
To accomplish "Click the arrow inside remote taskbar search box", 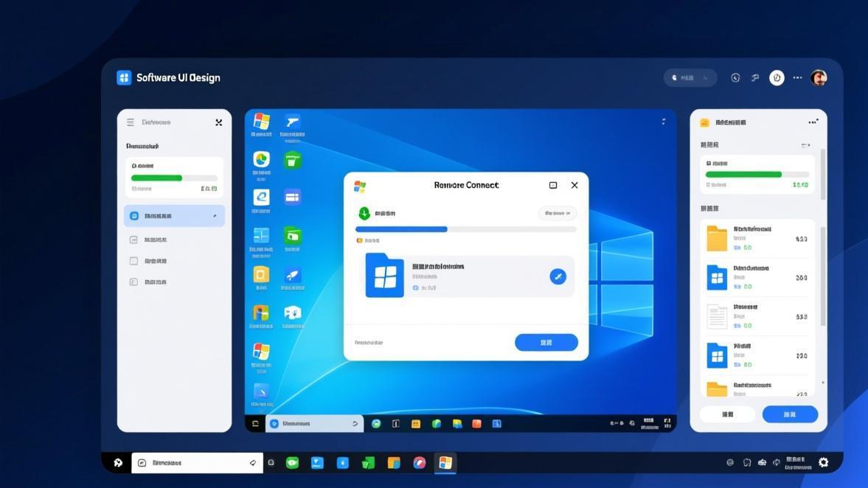I will pyautogui.click(x=355, y=424).
